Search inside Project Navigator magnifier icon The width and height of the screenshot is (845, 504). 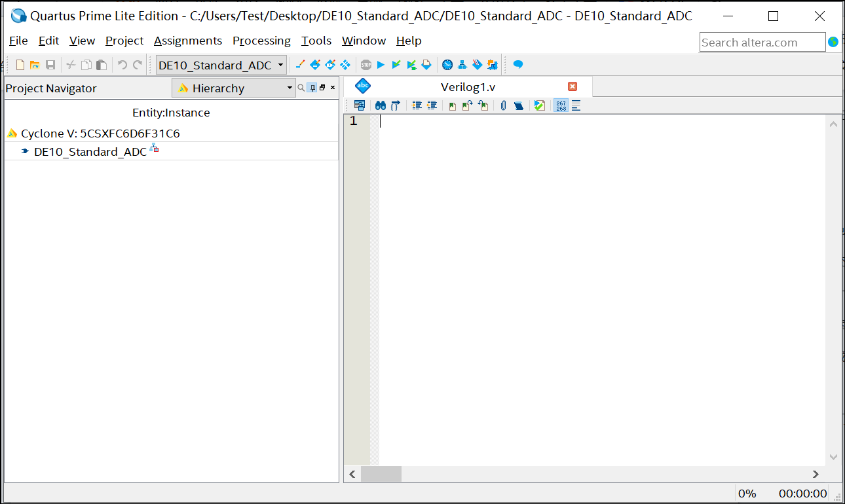pyautogui.click(x=301, y=88)
